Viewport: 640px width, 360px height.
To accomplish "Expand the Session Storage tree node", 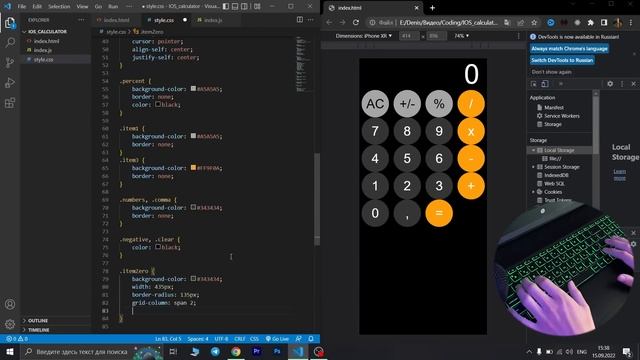I will 533,167.
